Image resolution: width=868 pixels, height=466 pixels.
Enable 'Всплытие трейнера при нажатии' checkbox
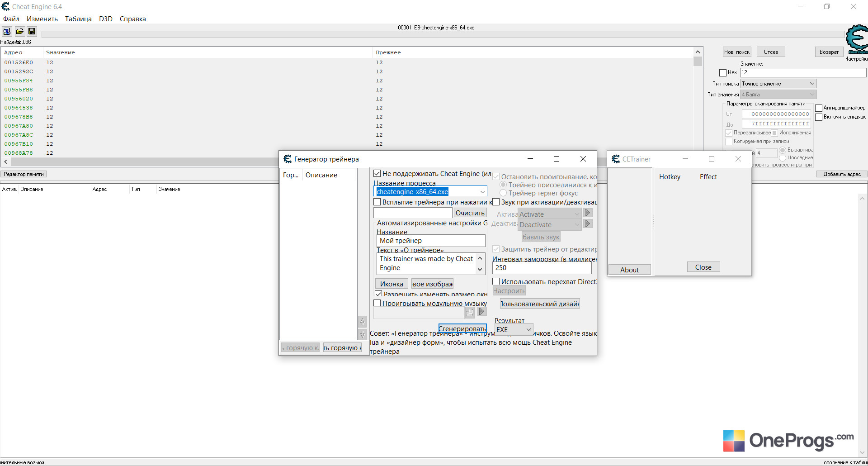377,202
